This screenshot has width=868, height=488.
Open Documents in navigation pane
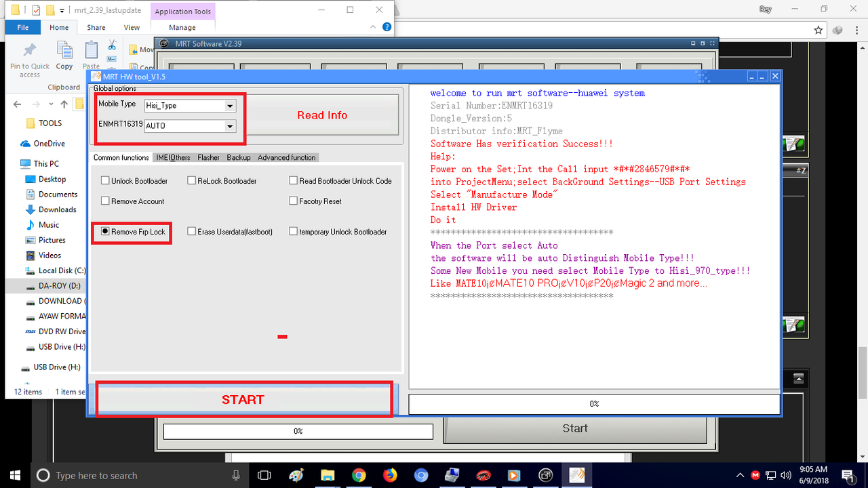58,195
